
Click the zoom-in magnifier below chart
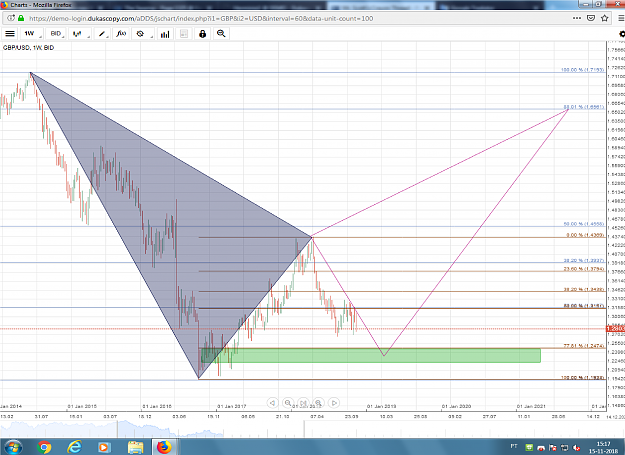(x=318, y=403)
